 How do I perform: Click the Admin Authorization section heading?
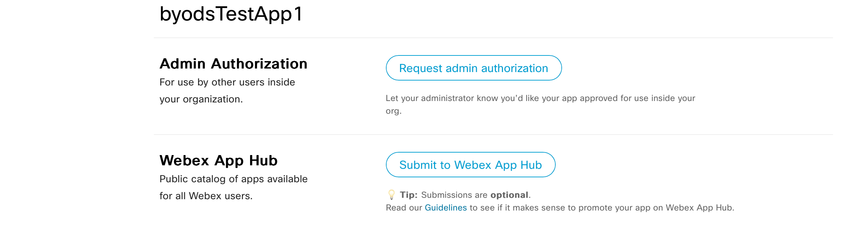[x=233, y=64]
